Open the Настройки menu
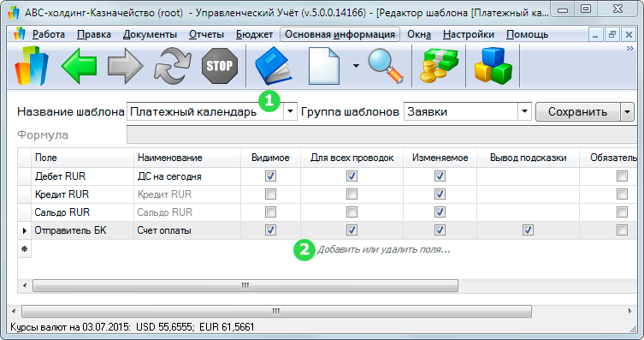 tap(468, 34)
